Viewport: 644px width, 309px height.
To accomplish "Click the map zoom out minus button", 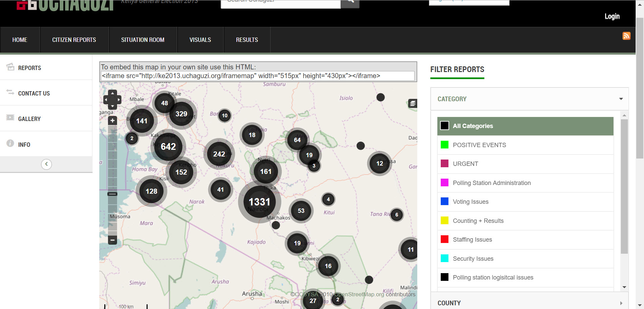I will 112,240.
